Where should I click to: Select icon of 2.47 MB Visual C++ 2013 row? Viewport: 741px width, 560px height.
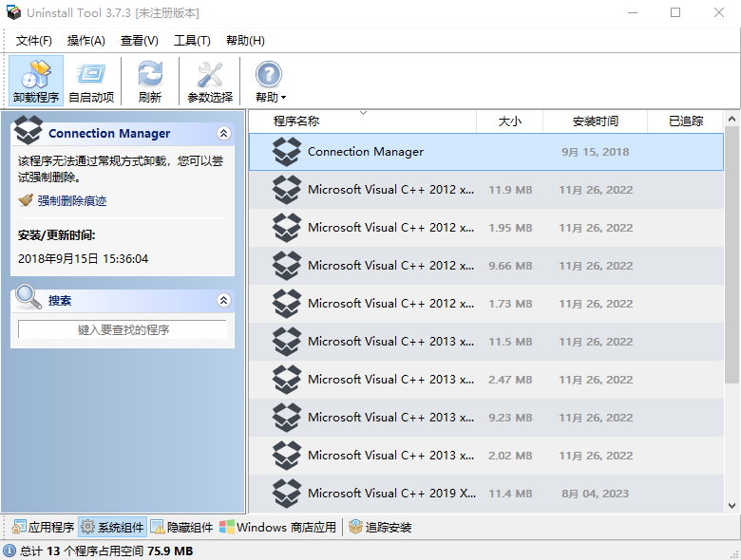tap(286, 380)
